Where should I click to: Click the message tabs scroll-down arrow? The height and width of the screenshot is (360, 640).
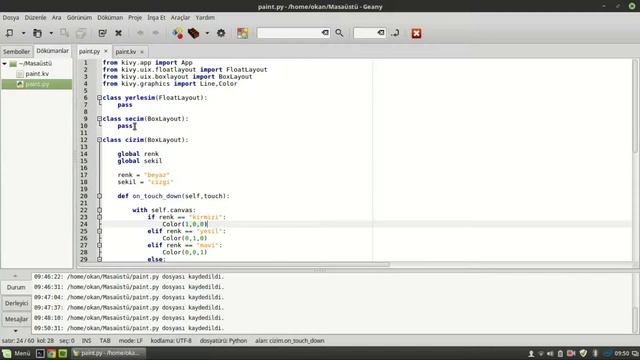[16, 331]
